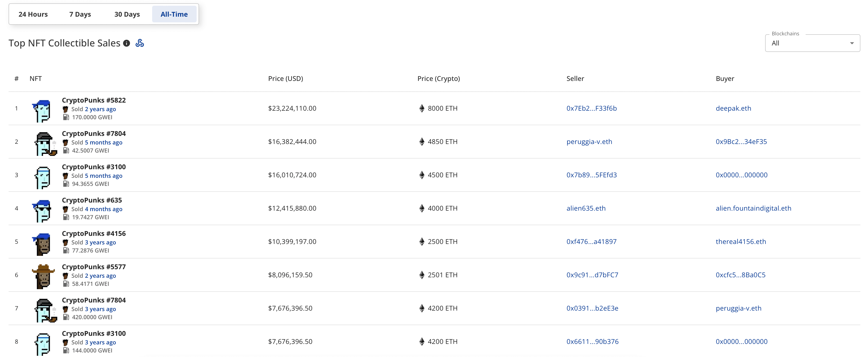This screenshot has width=868, height=357.
Task: Open the 2 years ago link for CryptoPunks #5577
Action: [x=100, y=276]
